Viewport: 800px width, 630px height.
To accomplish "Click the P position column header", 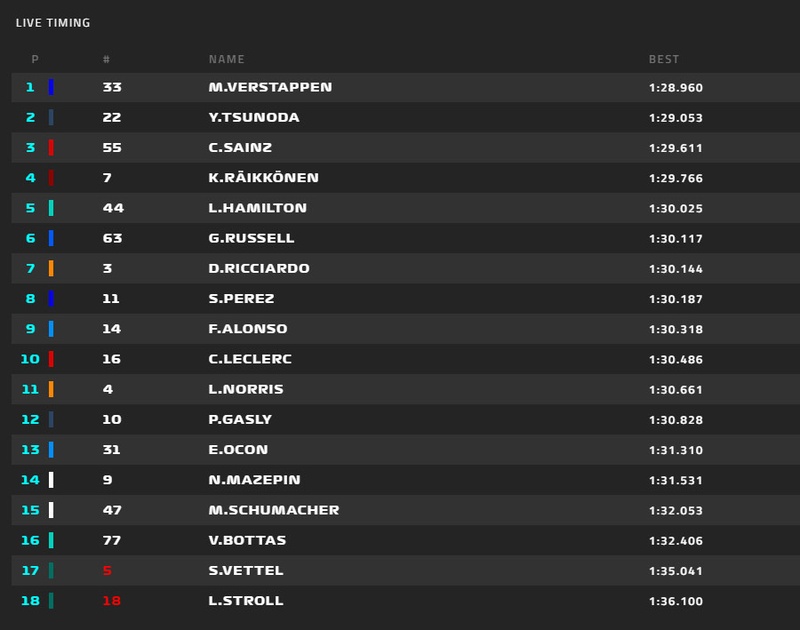I will [x=35, y=60].
